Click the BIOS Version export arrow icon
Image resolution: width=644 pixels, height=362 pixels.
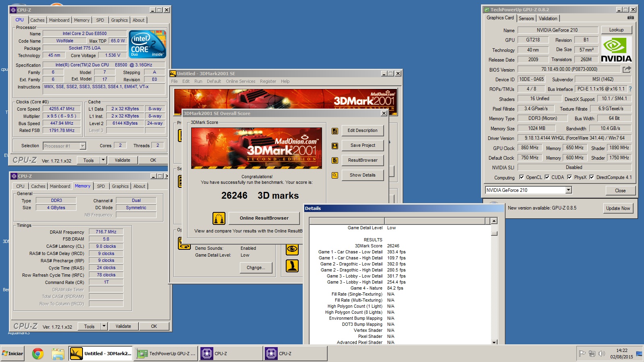point(627,69)
